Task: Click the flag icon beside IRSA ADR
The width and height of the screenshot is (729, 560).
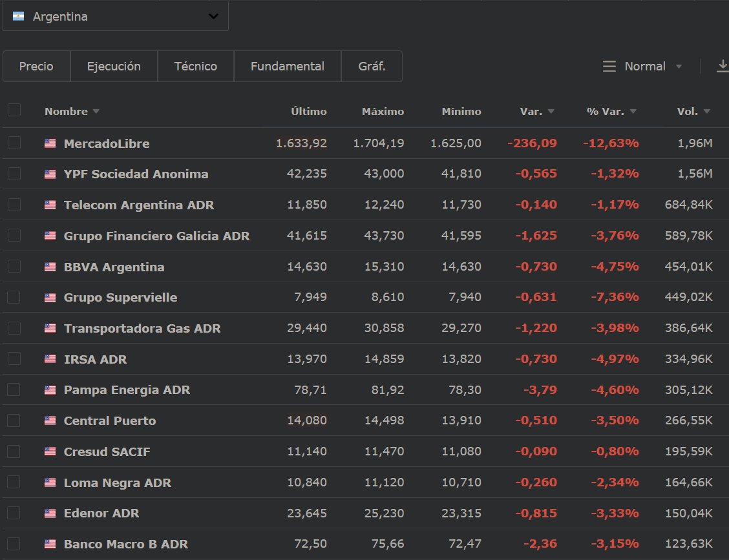Action: tap(50, 358)
